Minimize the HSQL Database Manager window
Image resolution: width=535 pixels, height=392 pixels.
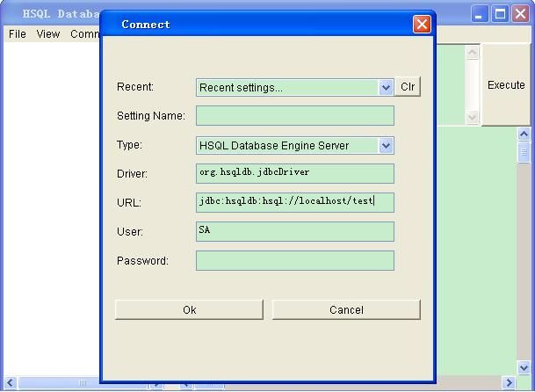(480, 14)
